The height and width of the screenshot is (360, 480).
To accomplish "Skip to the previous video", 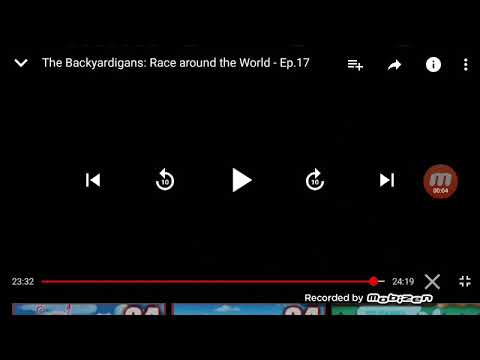I will pyautogui.click(x=93, y=180).
